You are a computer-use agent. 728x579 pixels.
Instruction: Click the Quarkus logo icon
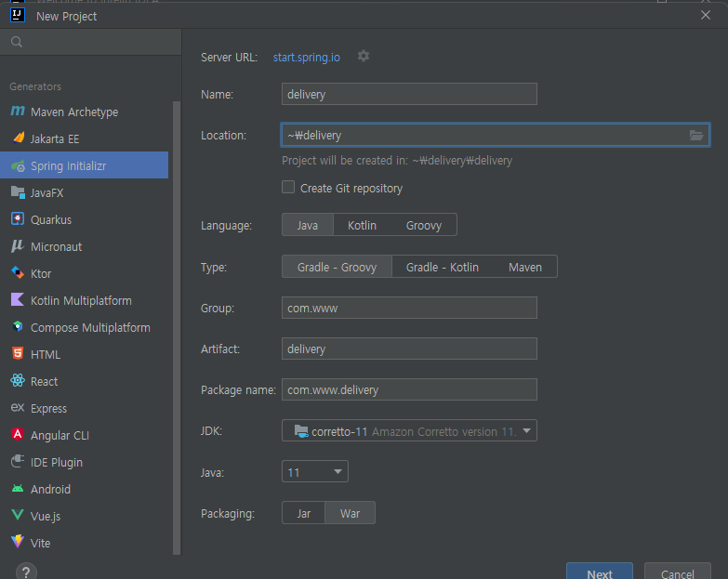point(18,218)
